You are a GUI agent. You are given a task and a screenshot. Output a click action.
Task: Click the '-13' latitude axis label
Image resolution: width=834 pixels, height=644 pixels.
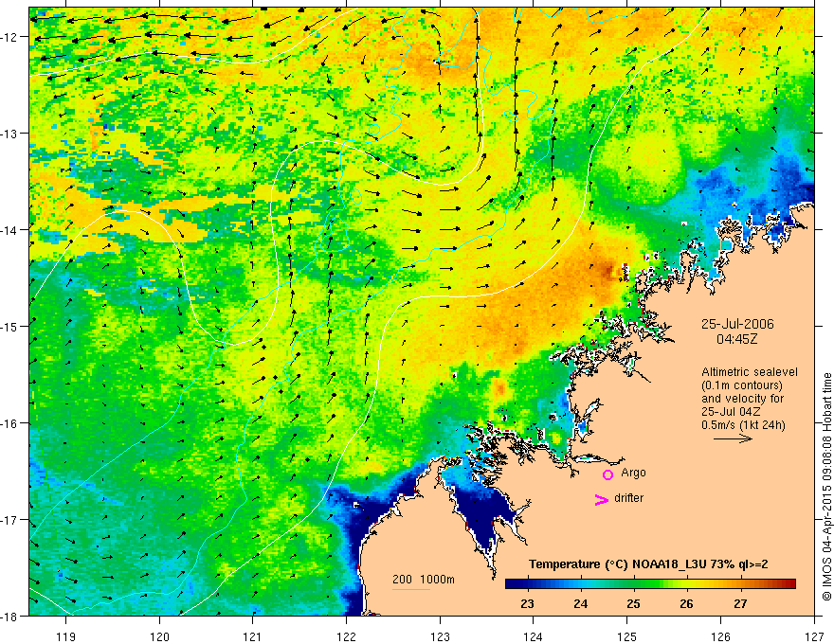(9, 134)
